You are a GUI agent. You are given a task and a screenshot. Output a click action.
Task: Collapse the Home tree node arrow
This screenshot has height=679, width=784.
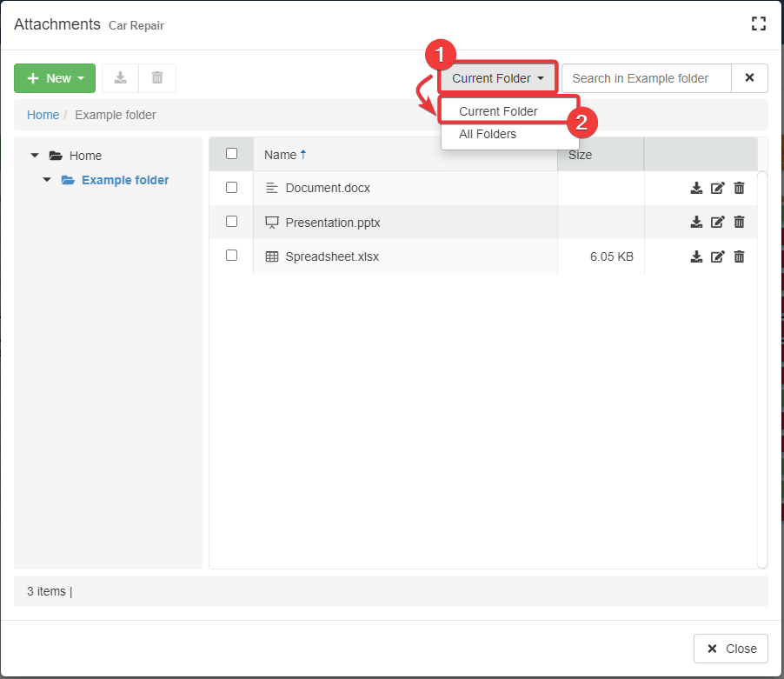pyautogui.click(x=35, y=156)
